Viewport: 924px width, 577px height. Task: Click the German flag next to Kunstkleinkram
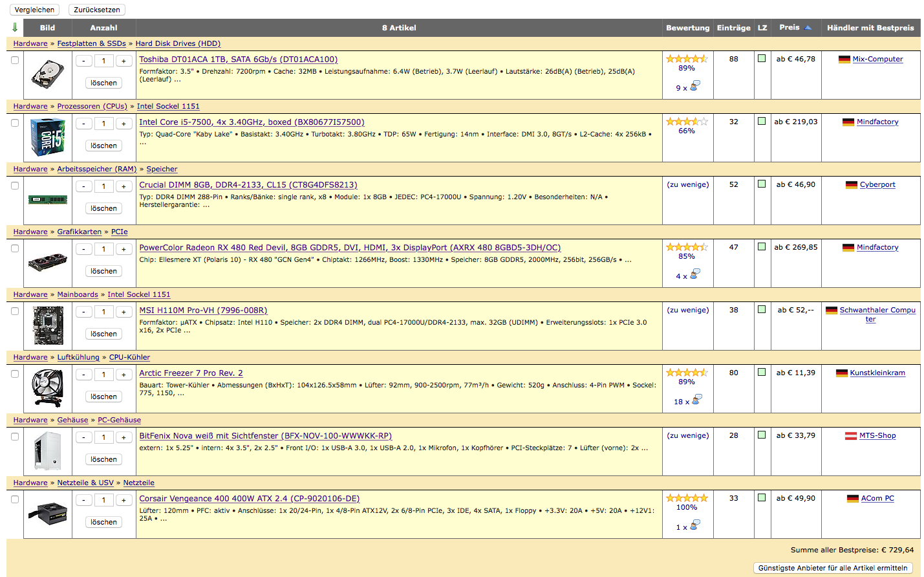point(842,373)
